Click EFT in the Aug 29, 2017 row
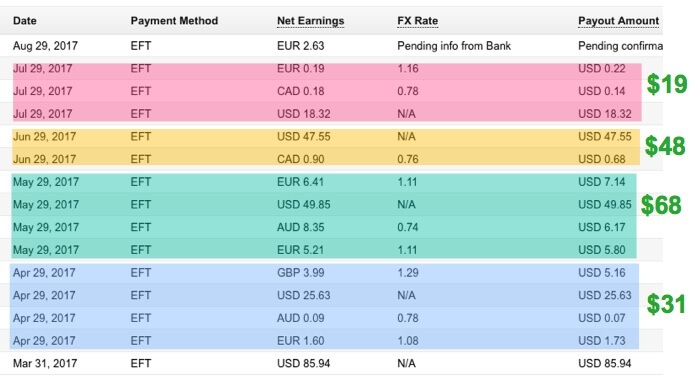The width and height of the screenshot is (700, 380). pos(141,46)
